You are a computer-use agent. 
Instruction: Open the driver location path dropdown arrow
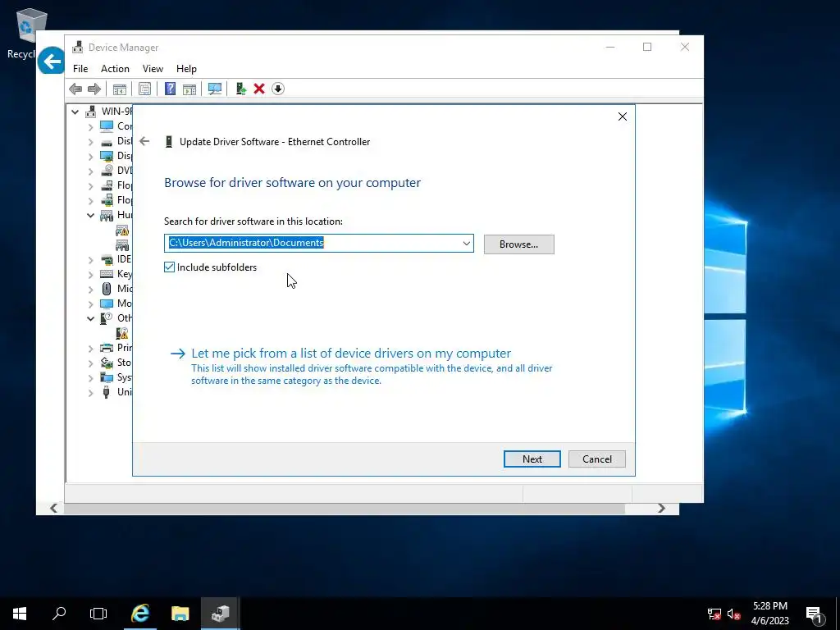(467, 243)
